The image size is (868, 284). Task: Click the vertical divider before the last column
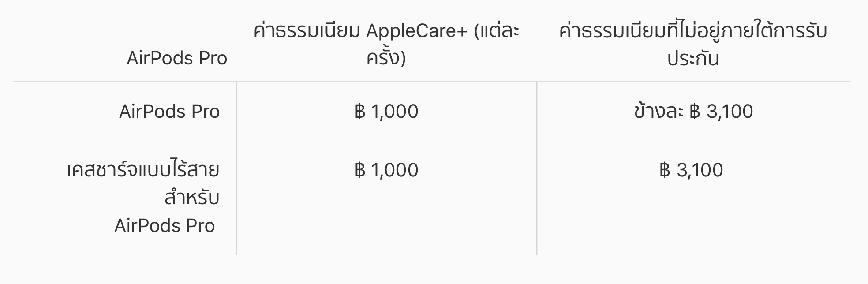537,168
